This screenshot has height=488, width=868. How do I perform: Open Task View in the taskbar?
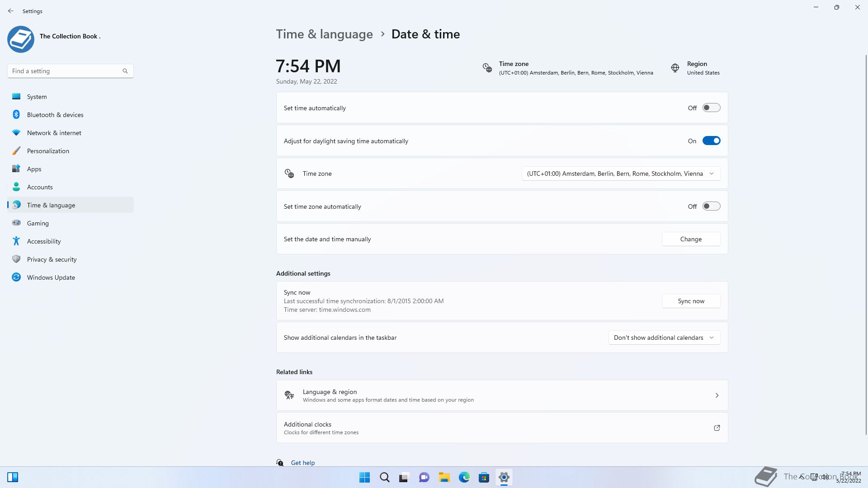click(404, 478)
